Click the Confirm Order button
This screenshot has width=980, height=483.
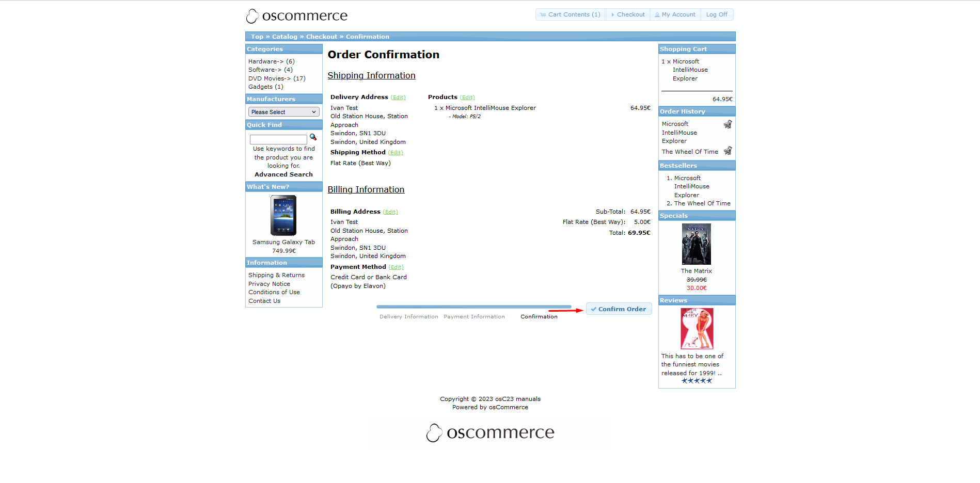click(x=619, y=309)
